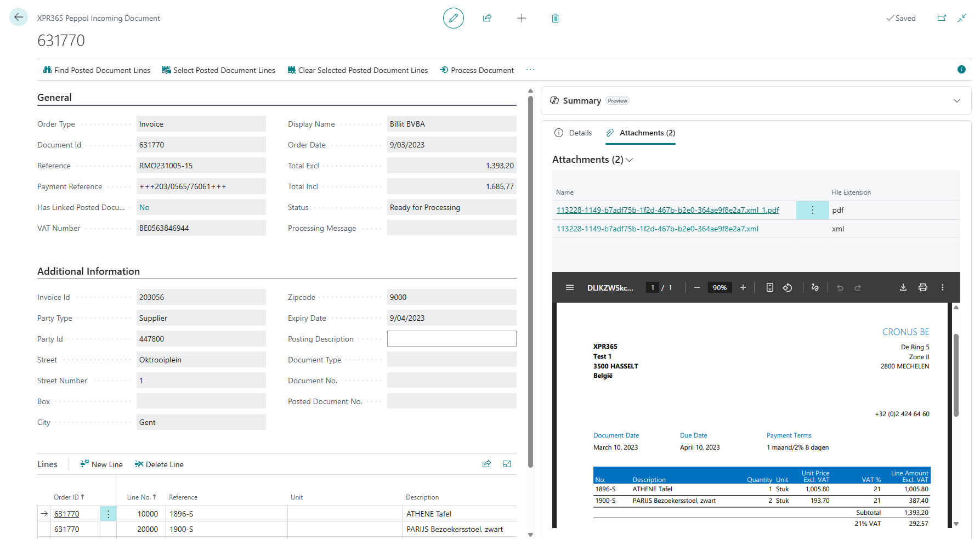Click PDF preview vertical scrollbar thumb
The height and width of the screenshot is (539, 980).
956,376
